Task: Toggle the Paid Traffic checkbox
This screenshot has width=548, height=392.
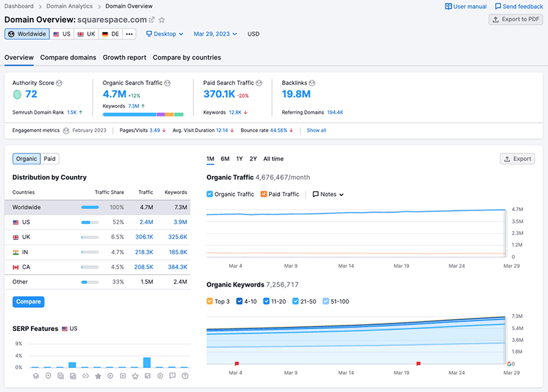Action: coord(264,194)
